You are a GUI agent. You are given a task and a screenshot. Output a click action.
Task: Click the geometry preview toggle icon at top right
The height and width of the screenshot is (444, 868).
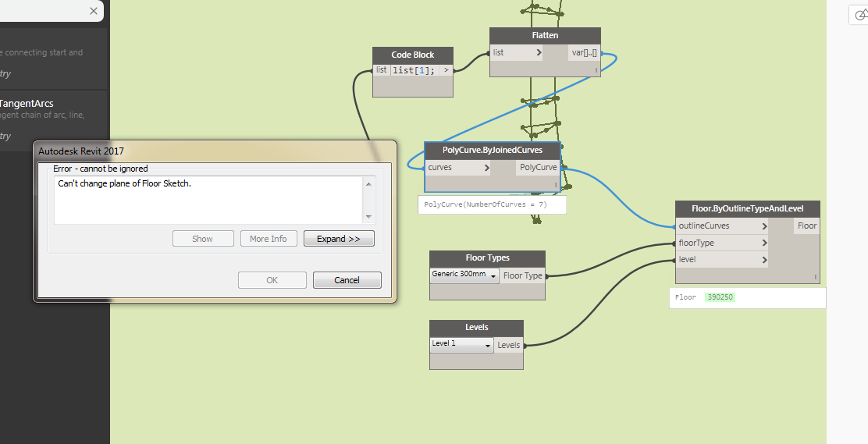[x=859, y=15]
